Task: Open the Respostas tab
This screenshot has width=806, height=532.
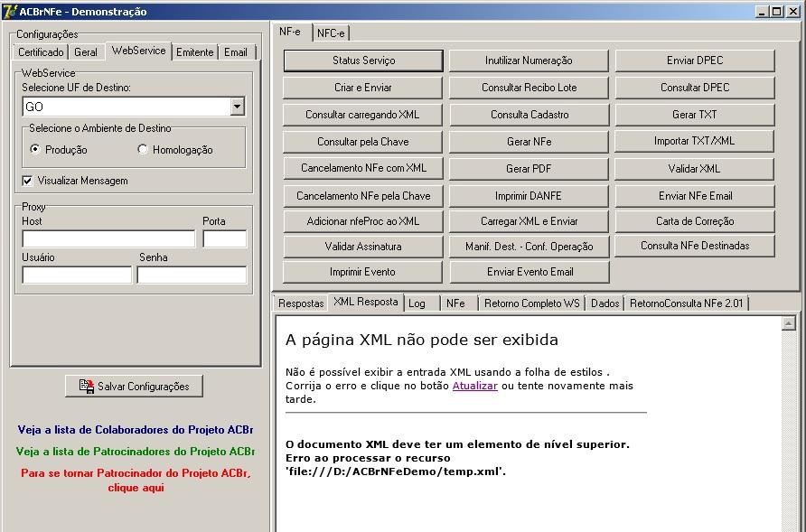Action: point(301,303)
